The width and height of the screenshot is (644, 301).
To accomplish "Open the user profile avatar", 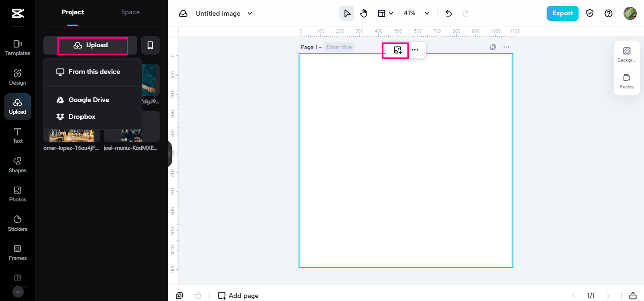I will 630,13.
